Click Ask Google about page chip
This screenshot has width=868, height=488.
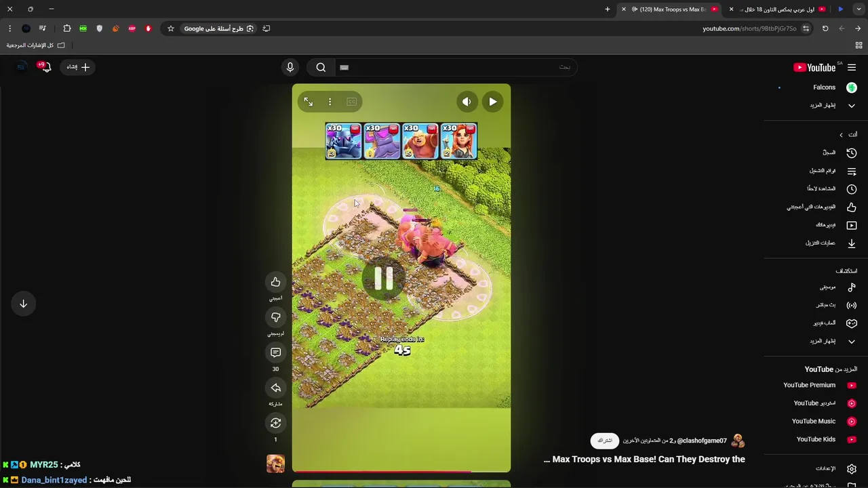pos(219,28)
